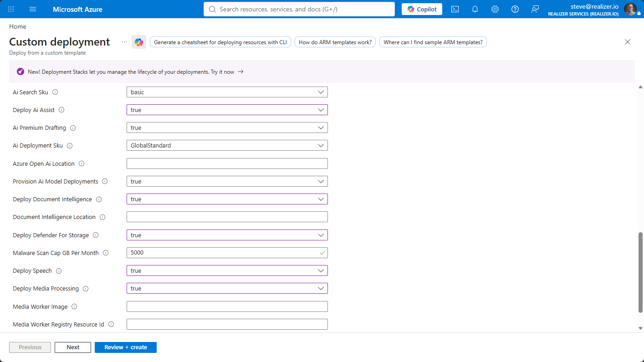Open the Ai Deployment Sku dropdown

[x=227, y=145]
